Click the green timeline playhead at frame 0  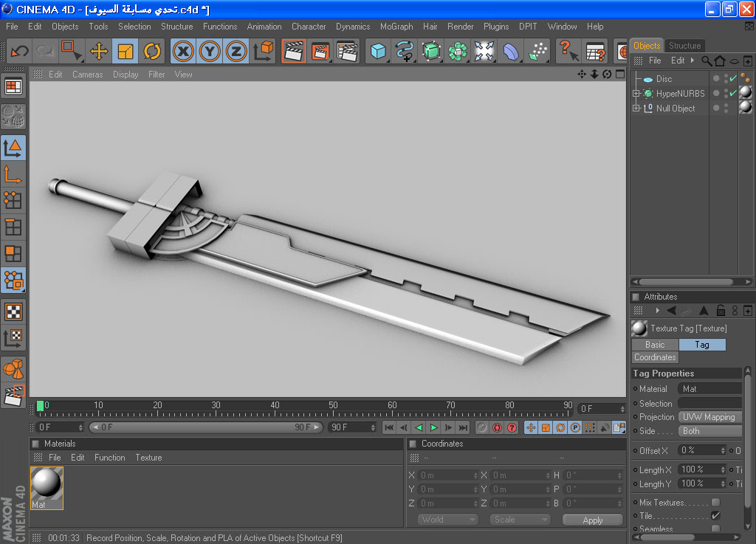[41, 406]
